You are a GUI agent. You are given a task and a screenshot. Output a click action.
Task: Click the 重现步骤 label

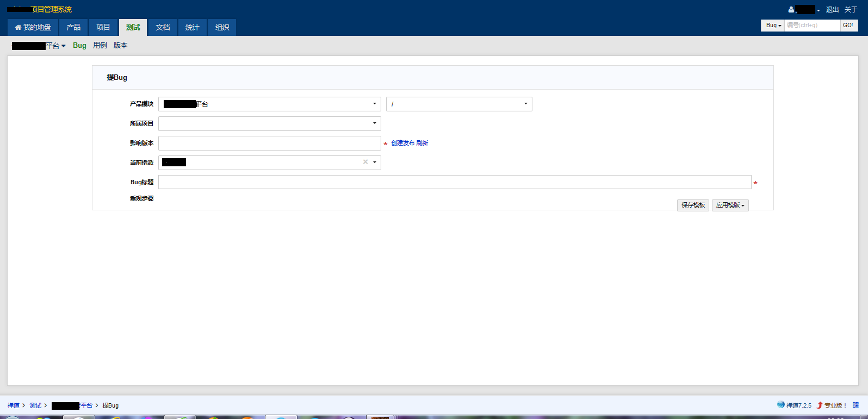[x=141, y=198]
